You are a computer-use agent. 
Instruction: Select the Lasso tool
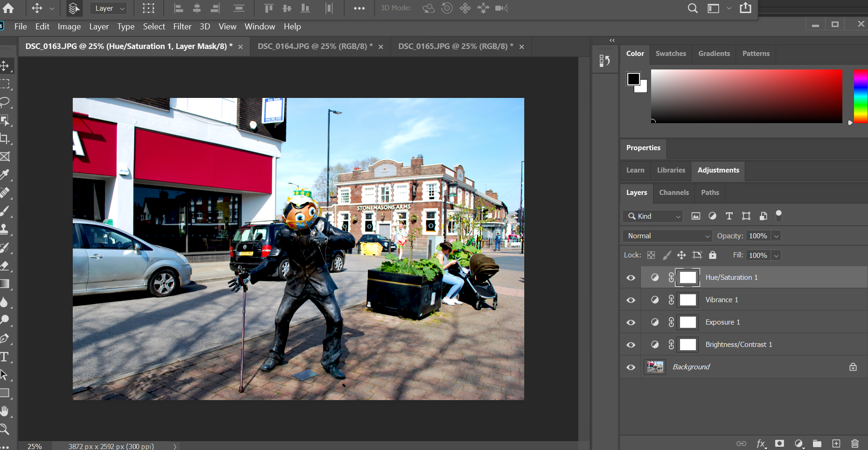5,102
